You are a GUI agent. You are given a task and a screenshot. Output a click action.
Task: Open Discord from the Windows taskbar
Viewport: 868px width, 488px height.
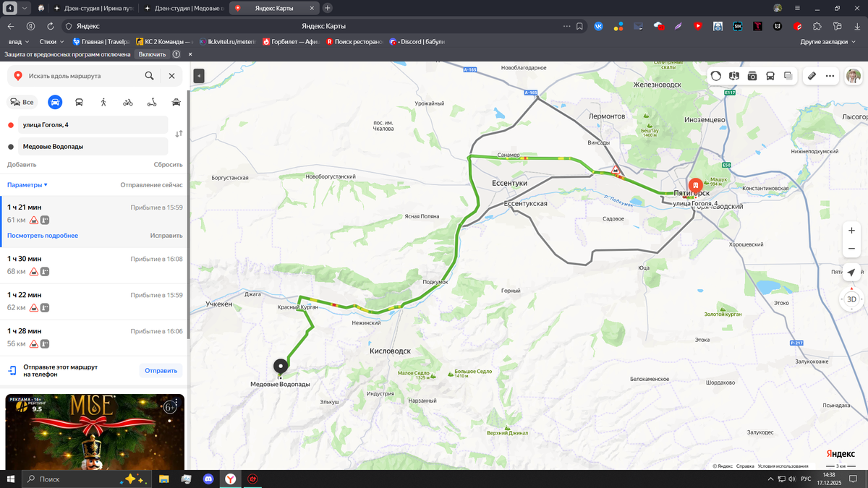(x=208, y=479)
